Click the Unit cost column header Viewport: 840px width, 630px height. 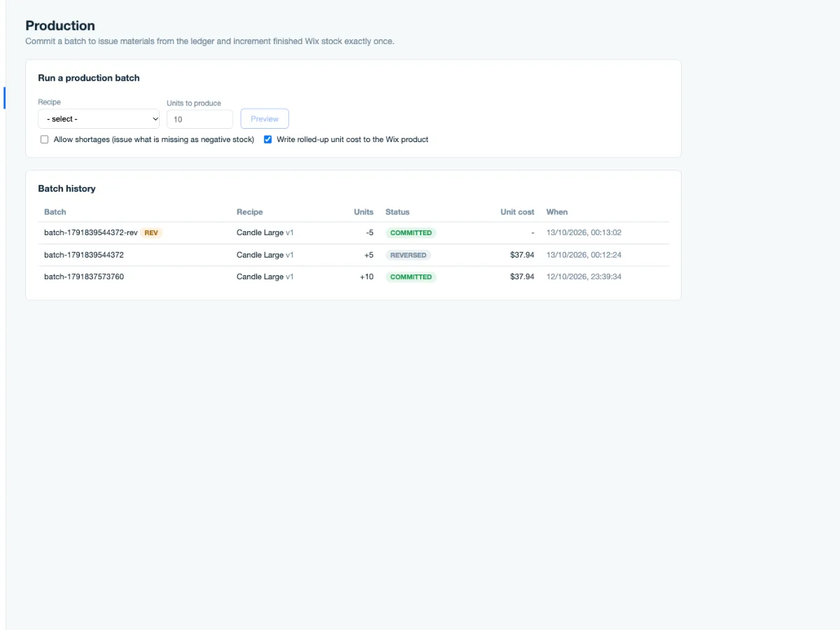(x=517, y=211)
